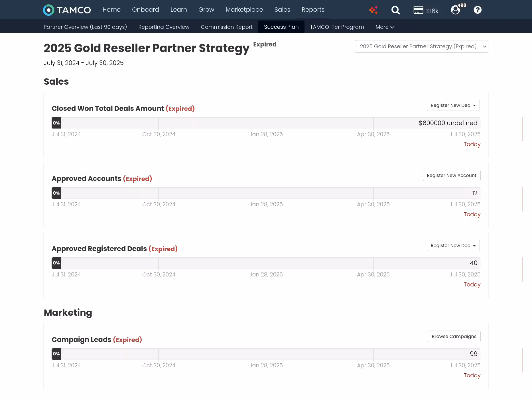Open the Marketplace menu item

coord(244,10)
